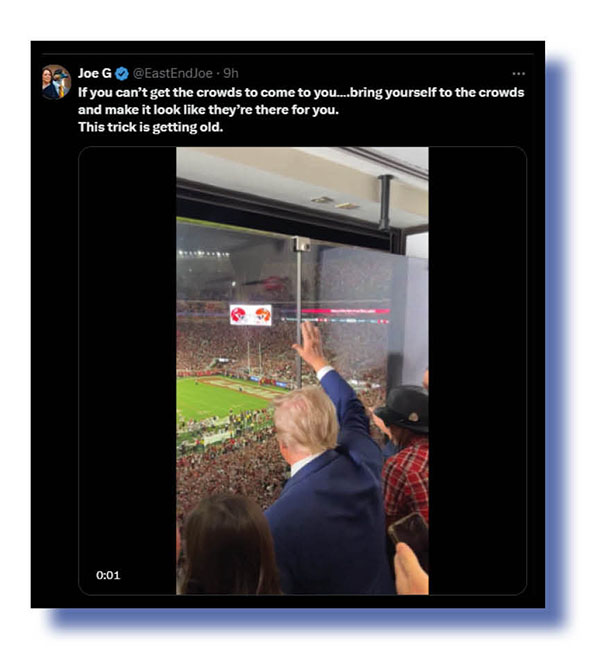Play the embedded stadium video
This screenshot has height=664, width=595.
[x=302, y=371]
